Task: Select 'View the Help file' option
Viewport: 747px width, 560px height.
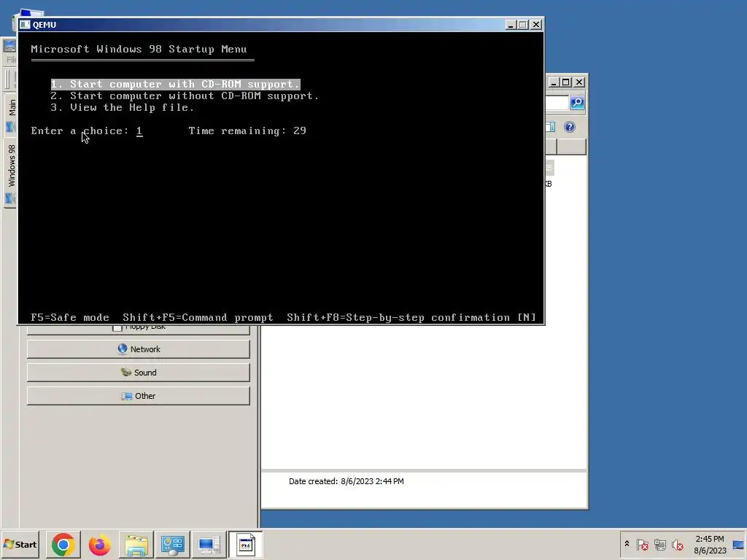Action: (x=123, y=108)
